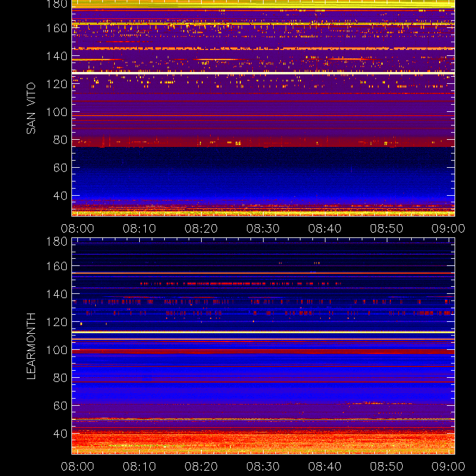Screen dimensions: 476x476
Task: Click San Vito frequency tick label 80
Action: coord(60,140)
